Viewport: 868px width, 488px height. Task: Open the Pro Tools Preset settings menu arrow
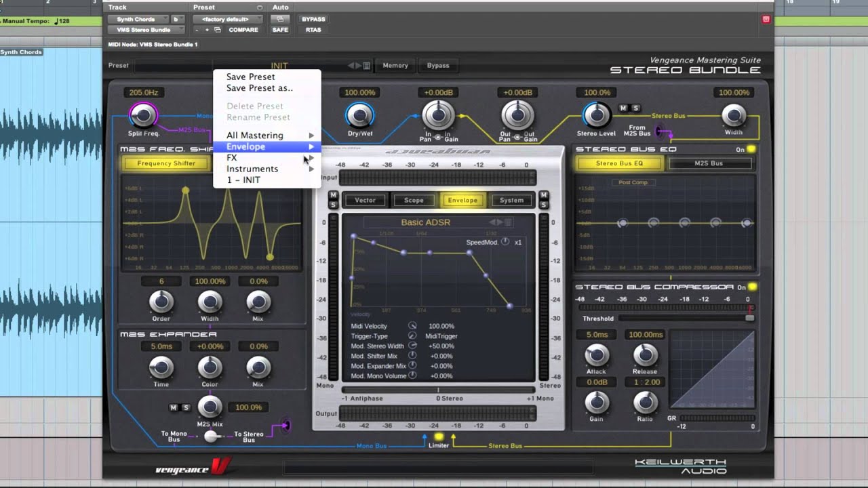pos(260,7)
